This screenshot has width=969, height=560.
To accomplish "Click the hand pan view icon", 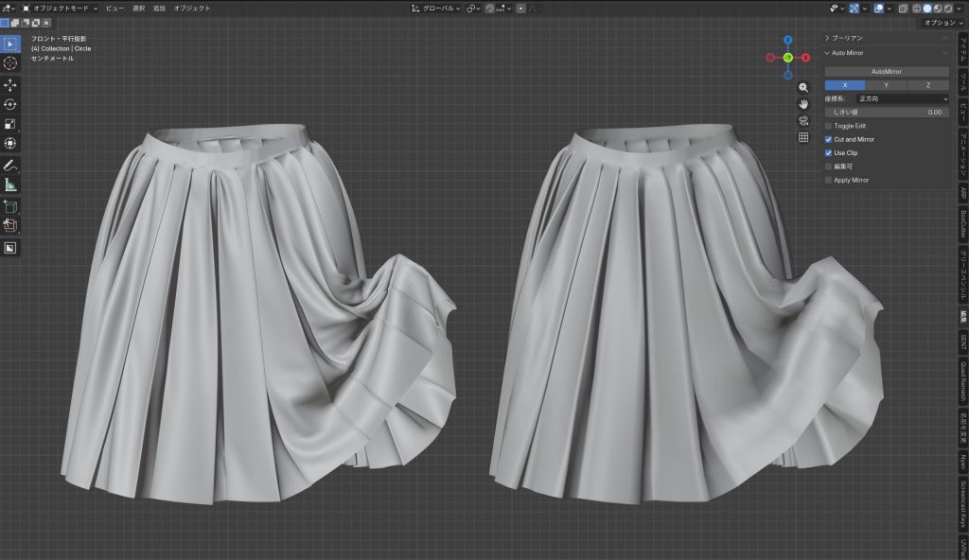I will click(x=803, y=103).
